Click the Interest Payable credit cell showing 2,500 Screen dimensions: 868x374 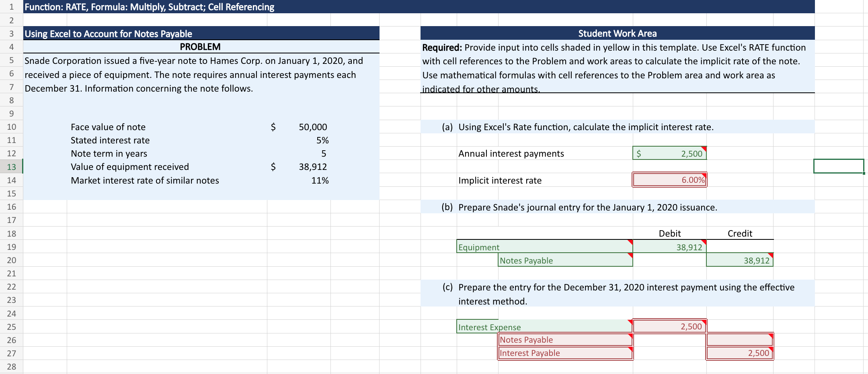click(x=740, y=353)
